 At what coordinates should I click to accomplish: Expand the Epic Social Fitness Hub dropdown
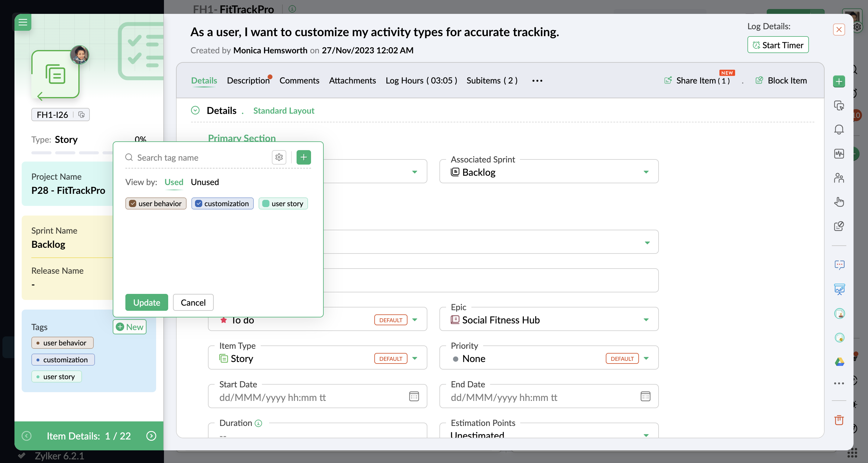pyautogui.click(x=646, y=320)
